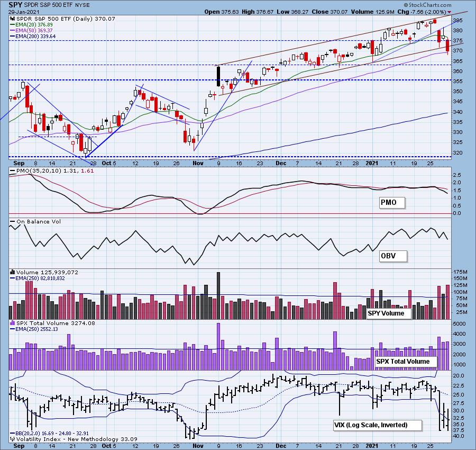Click the 320 price axis label
Image resolution: width=476 pixels, height=450 pixels.
coord(458,152)
